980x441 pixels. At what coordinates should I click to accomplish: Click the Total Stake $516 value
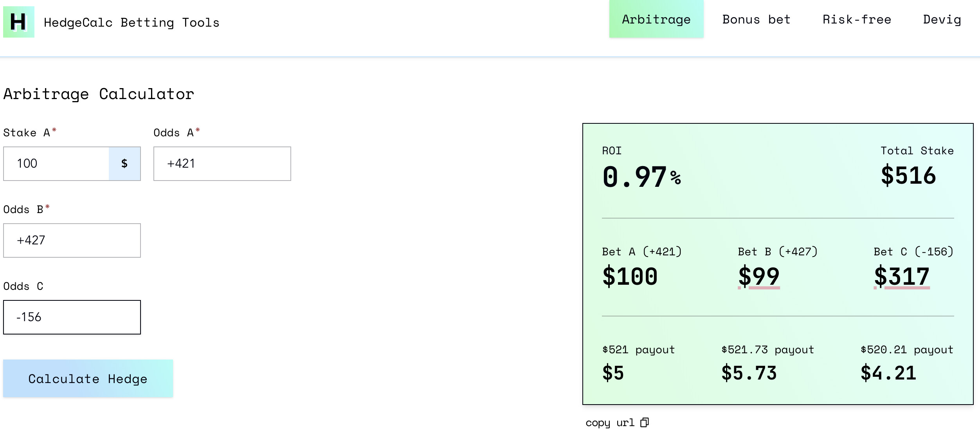pyautogui.click(x=908, y=175)
